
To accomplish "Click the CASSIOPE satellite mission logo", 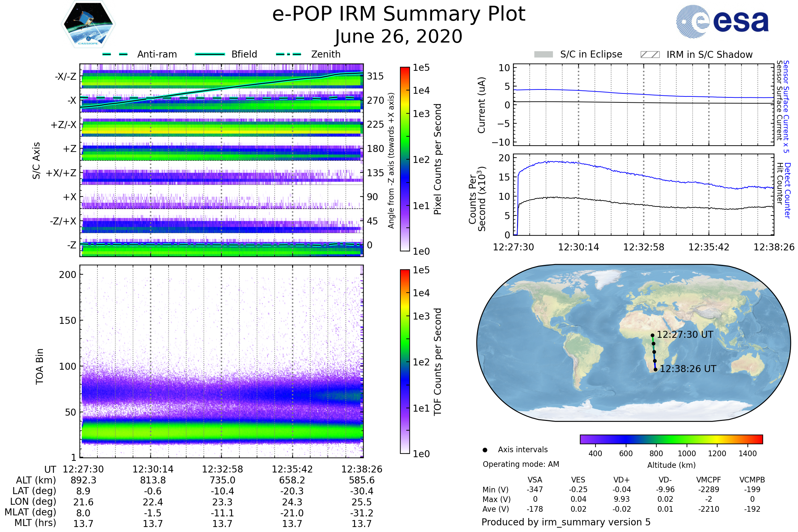I will pos(88,24).
